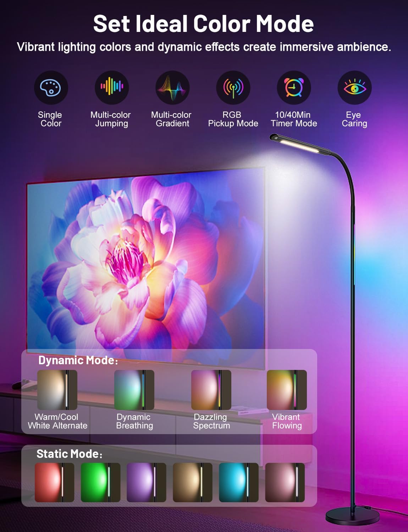
Task: Click the Single Color palette icon
Action: (51, 88)
